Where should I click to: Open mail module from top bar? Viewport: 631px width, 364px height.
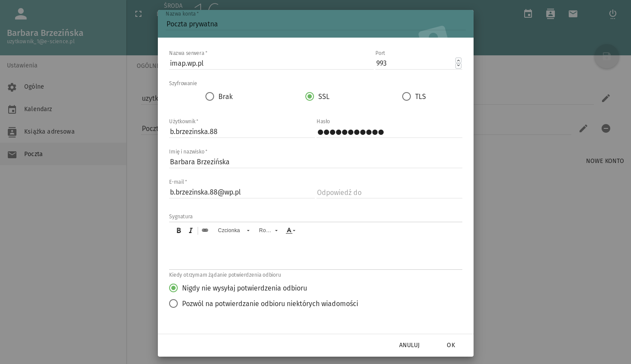[x=573, y=14]
